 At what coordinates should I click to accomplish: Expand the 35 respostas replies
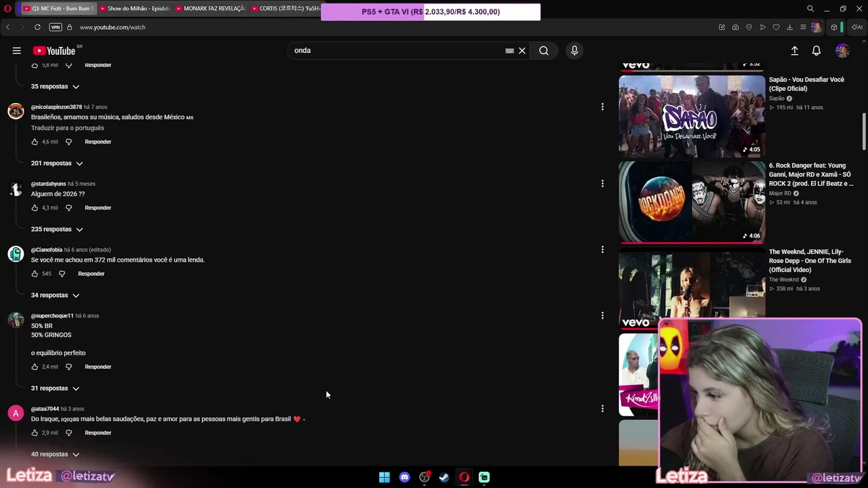click(56, 87)
